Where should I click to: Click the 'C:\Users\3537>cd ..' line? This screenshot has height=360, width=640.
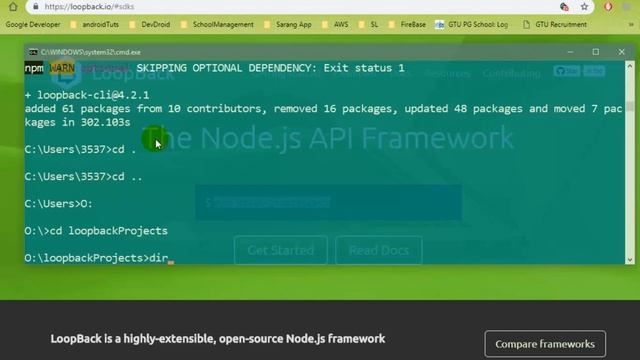point(84,177)
